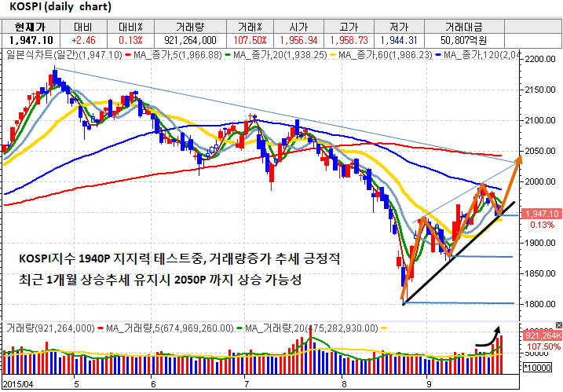Click the 2015/04 date marker on time axis
563x392 pixels.
point(17,383)
